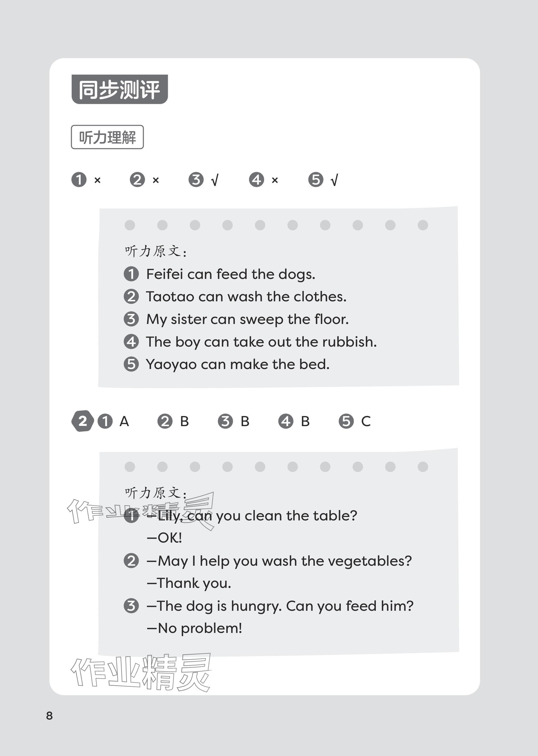The image size is (538, 756).
Task: Click the circle 2 beside 'Taotao can wash'
Action: coord(131,296)
